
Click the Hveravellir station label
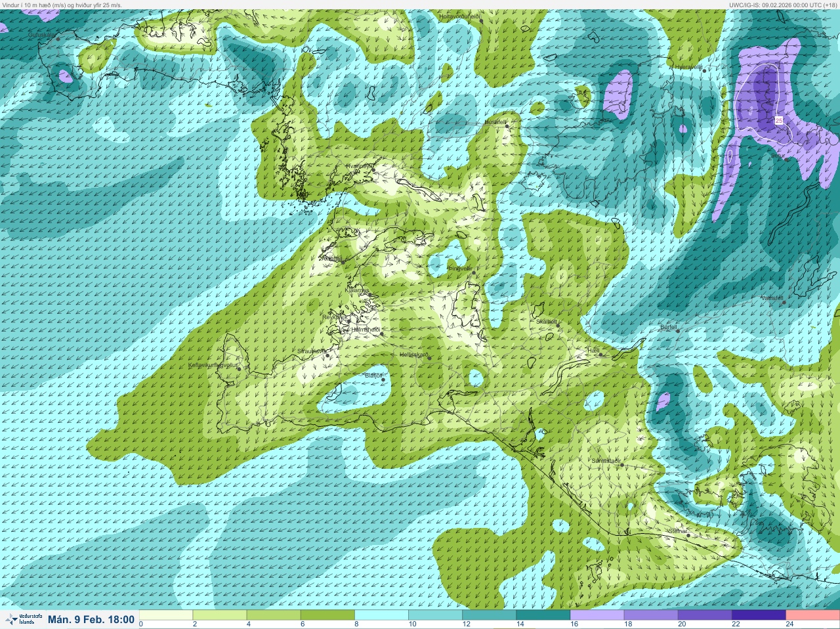click(688, 66)
